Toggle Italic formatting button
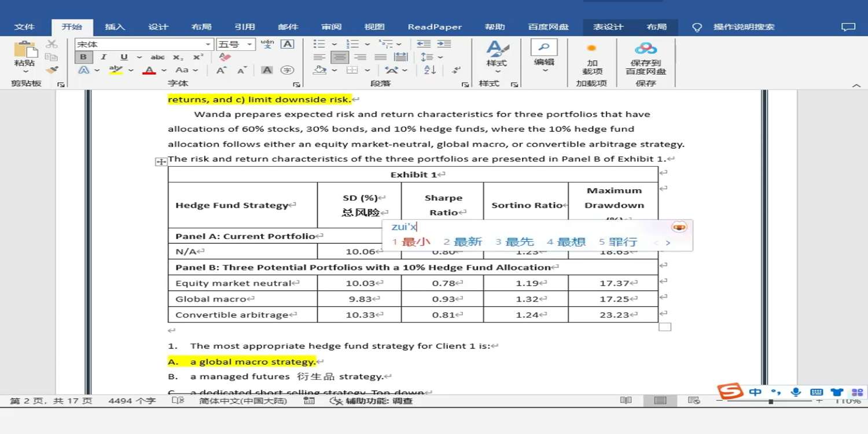 click(104, 57)
